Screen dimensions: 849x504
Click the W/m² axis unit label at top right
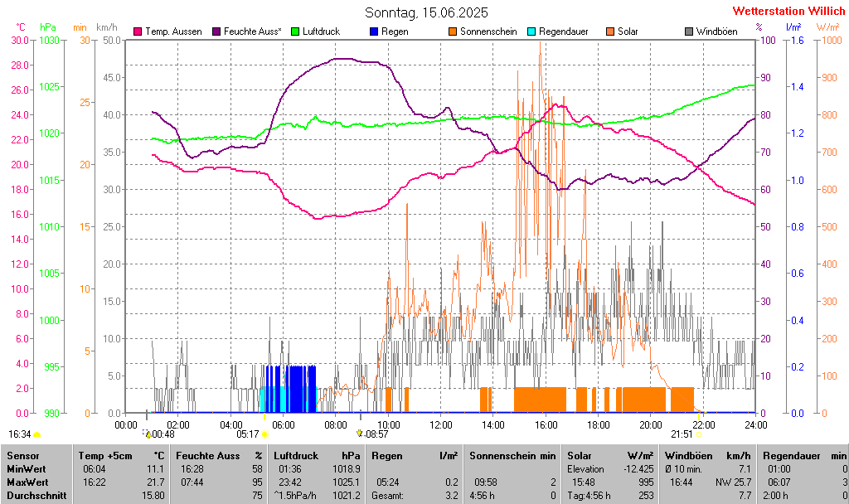tap(828, 27)
